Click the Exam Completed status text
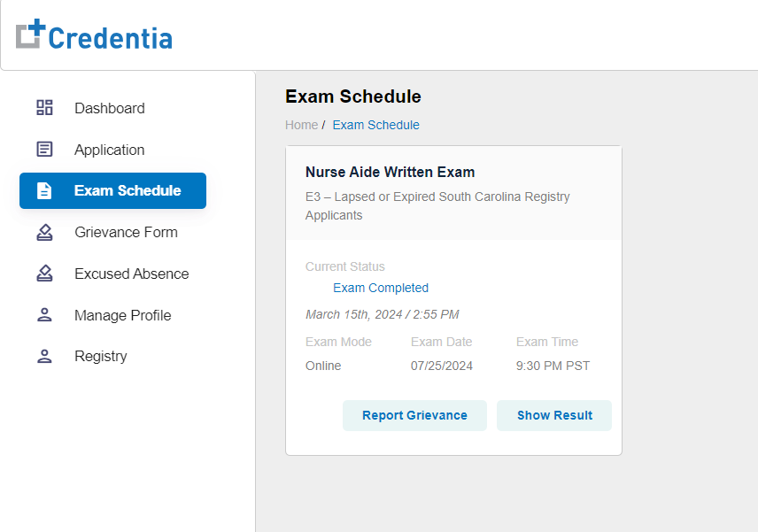The width and height of the screenshot is (758, 532). click(x=381, y=288)
